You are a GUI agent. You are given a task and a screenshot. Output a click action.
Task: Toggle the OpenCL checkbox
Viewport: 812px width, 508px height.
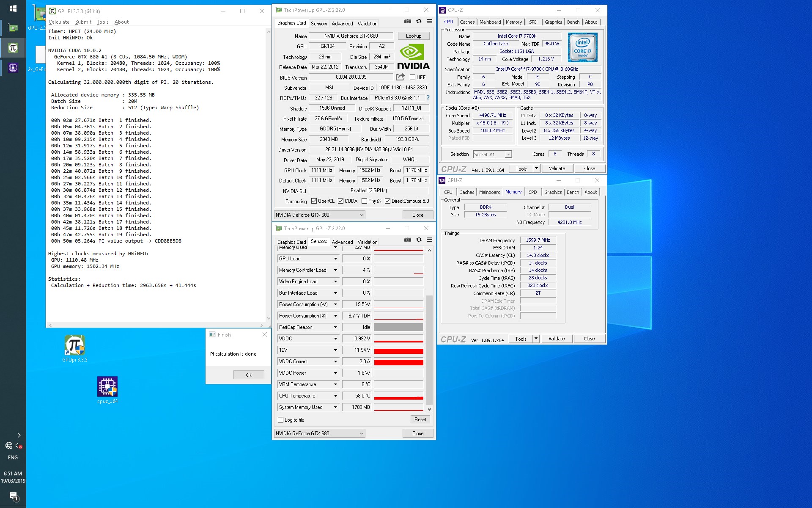314,201
